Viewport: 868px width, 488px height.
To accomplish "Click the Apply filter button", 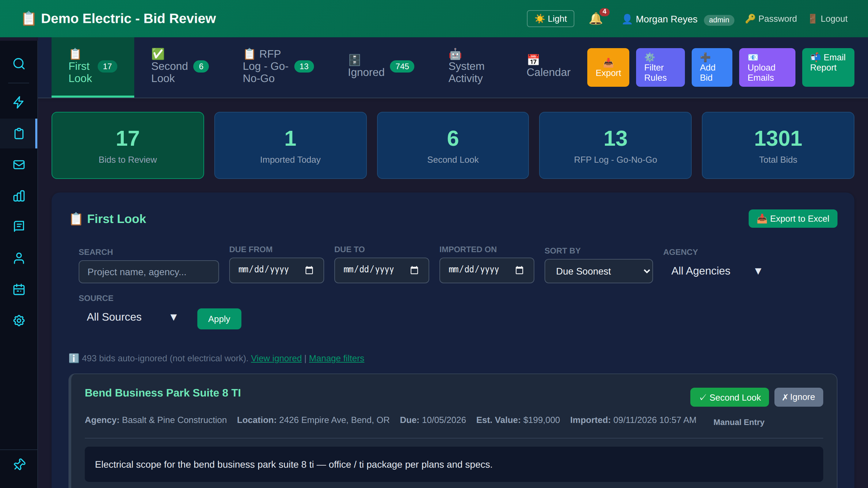I will 219,319.
